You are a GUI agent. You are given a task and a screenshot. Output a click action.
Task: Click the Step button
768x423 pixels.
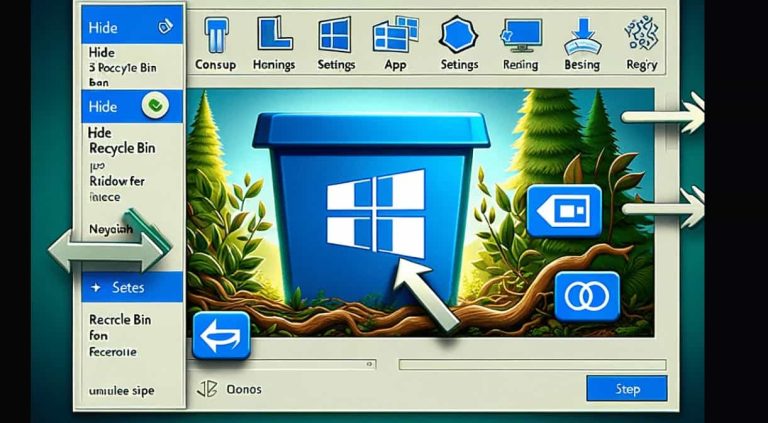627,389
